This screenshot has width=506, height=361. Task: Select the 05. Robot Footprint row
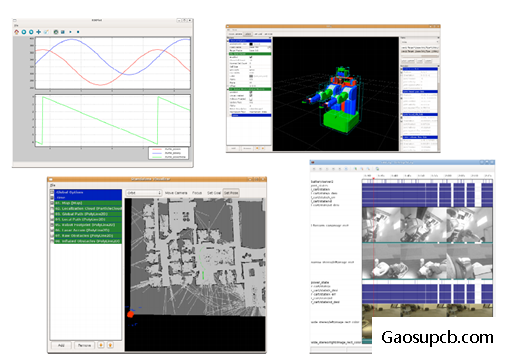click(88, 225)
